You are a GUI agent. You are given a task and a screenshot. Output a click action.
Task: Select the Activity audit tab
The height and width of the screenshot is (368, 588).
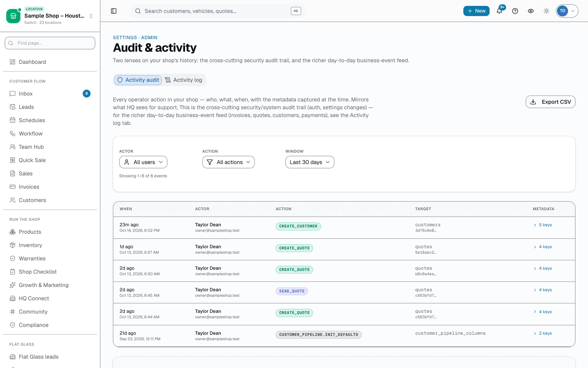click(138, 80)
